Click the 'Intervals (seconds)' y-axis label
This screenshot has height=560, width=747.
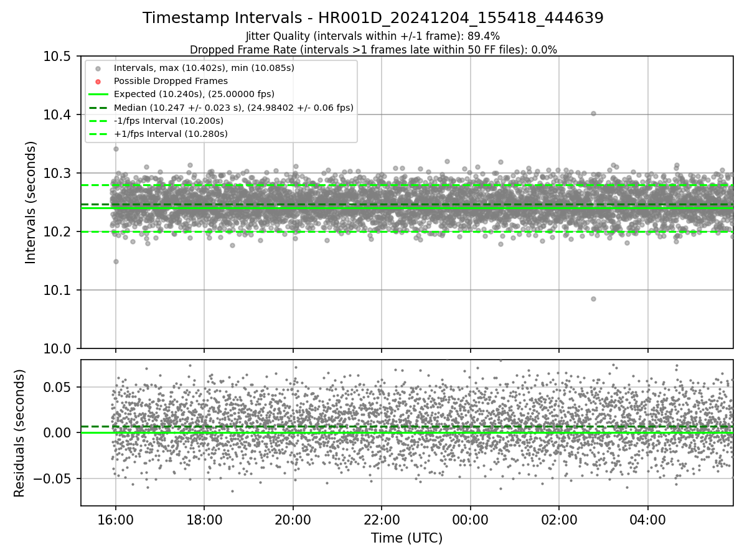[31, 202]
